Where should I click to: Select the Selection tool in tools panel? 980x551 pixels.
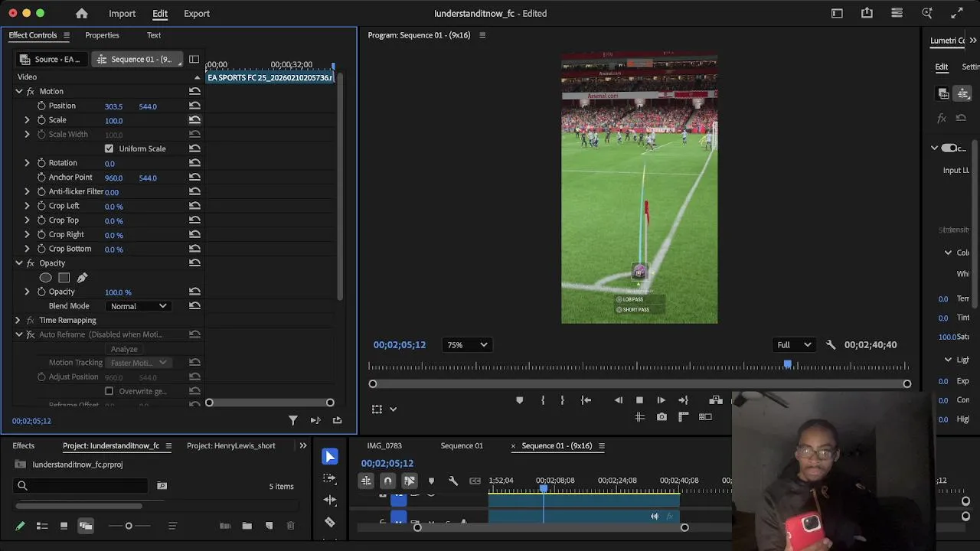[x=330, y=457]
